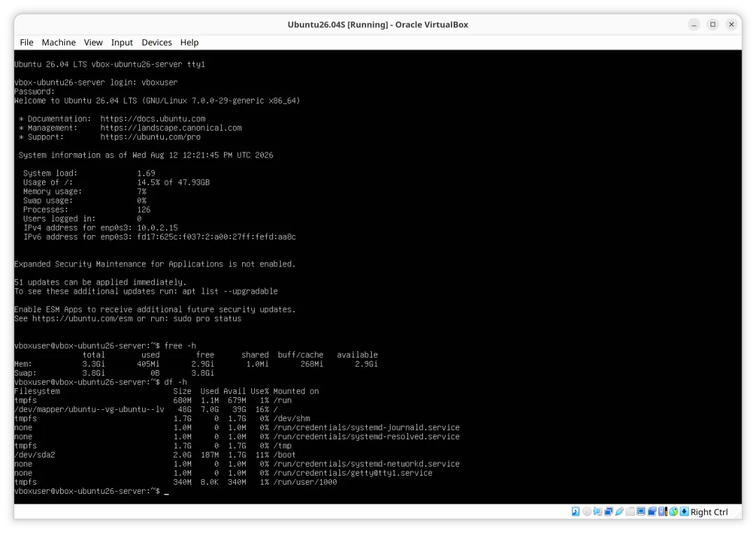This screenshot has width=756, height=533.
Task: Click the '51 updates can be applied immediately' line
Action: click(100, 282)
